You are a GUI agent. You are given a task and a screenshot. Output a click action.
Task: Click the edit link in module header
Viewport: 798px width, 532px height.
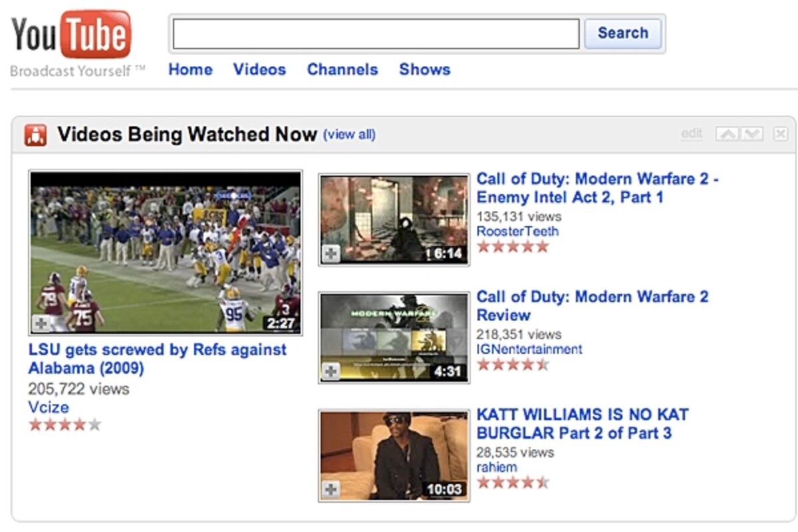692,134
